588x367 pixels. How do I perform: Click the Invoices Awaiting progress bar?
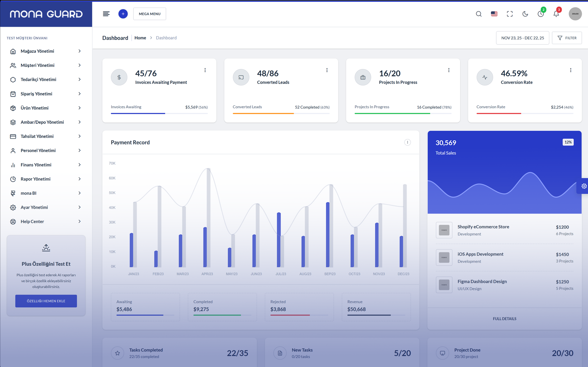[x=159, y=113]
